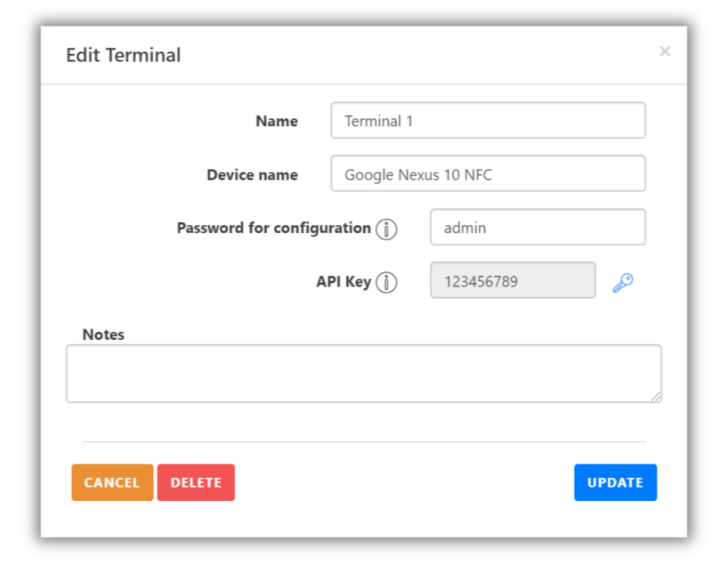Click the Password for configuration label

click(x=274, y=228)
